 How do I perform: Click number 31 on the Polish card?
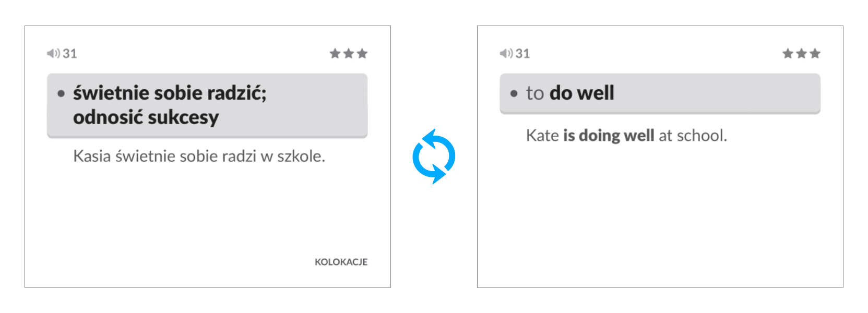click(x=70, y=54)
